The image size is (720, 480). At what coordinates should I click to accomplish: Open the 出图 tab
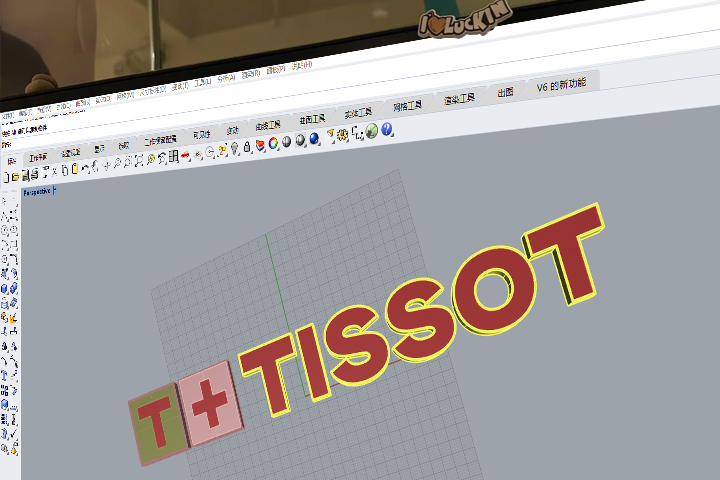(506, 93)
